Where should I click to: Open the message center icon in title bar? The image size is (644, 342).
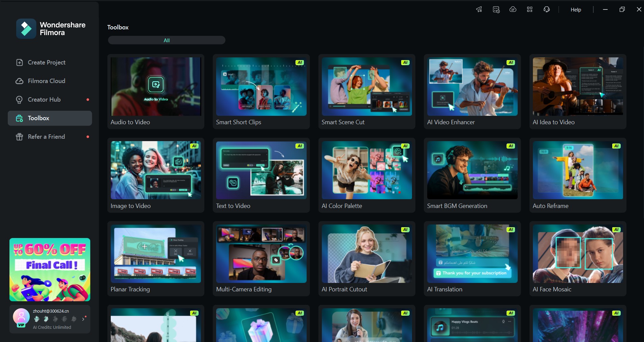pos(496,9)
